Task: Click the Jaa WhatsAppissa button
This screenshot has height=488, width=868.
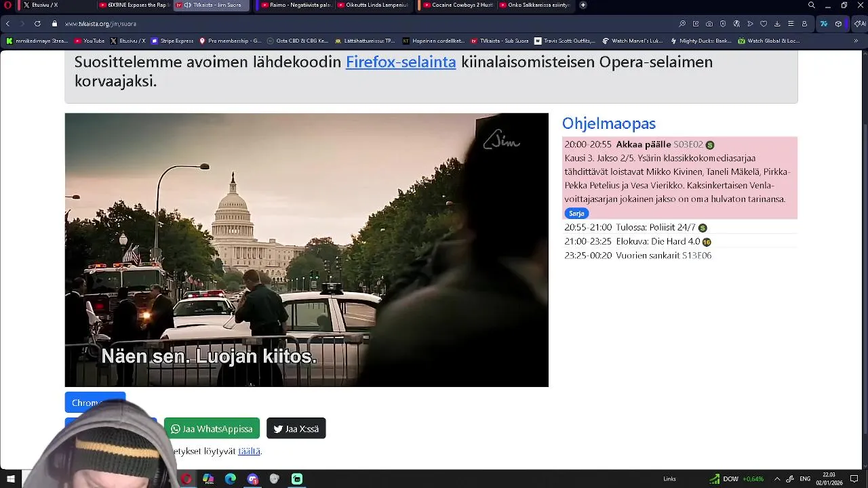Action: 212,428
